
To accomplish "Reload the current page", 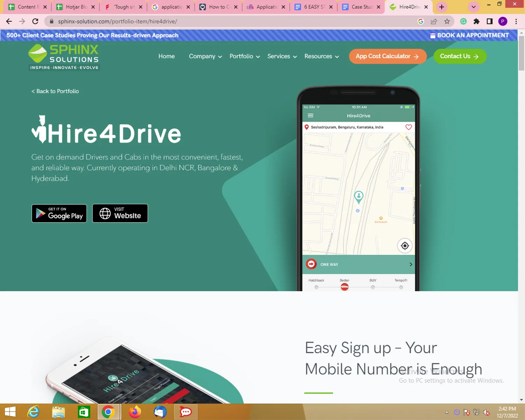I will [x=35, y=21].
